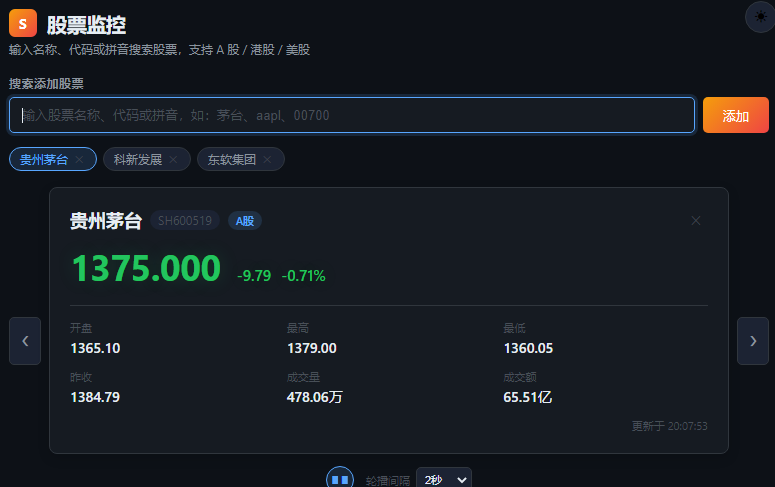Click the 成交量 value 478.06万
The height and width of the screenshot is (487, 775).
315,397
